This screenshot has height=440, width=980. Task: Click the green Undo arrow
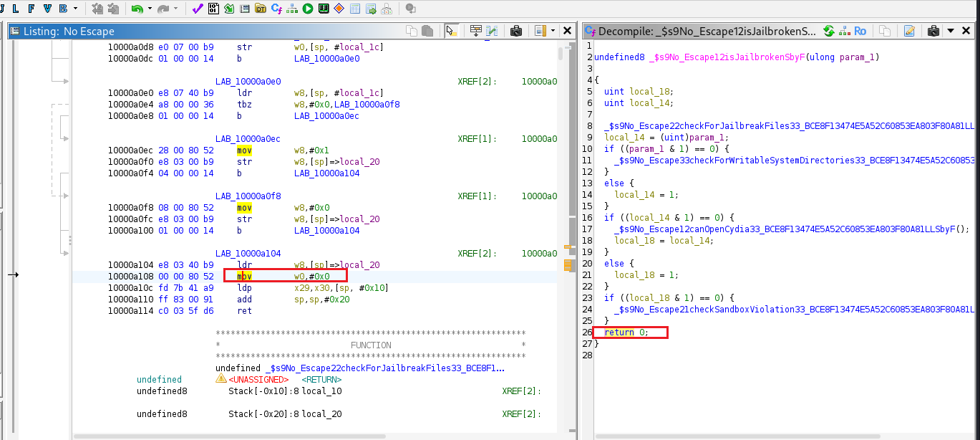(x=136, y=9)
